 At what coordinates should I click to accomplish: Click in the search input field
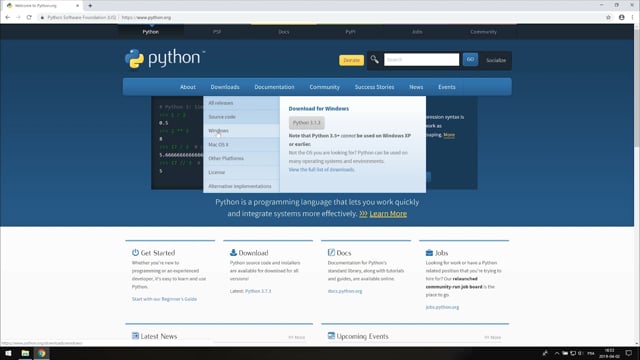click(x=421, y=60)
